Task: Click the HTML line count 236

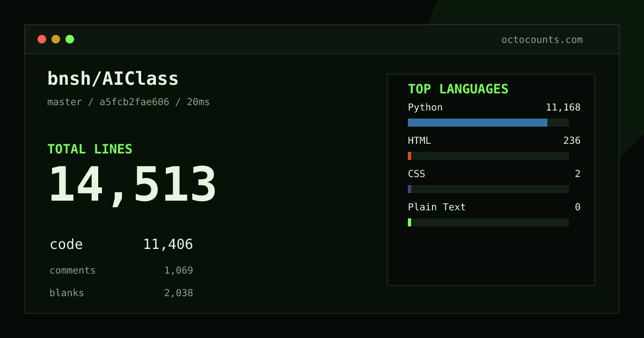Action: point(572,141)
